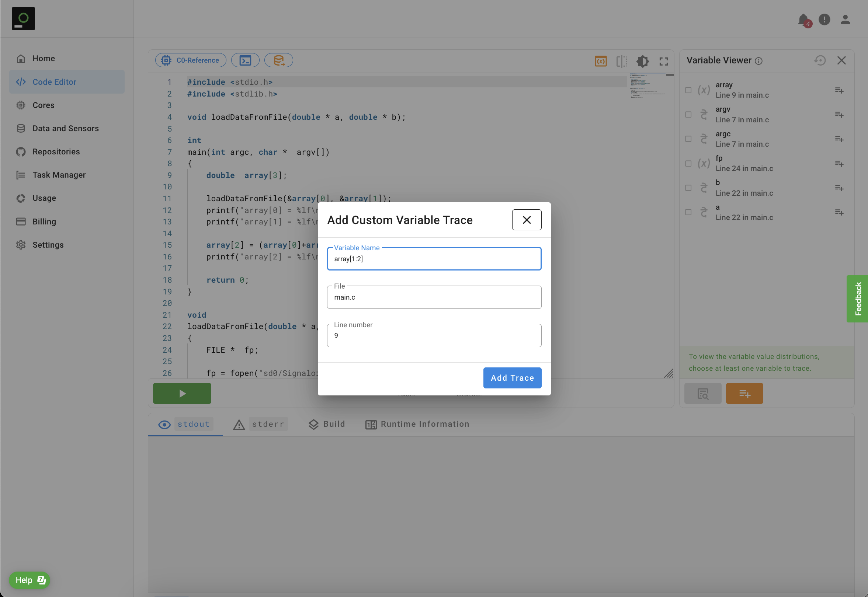The height and width of the screenshot is (597, 868).
Task: Toggle the dark/light theme icon
Action: point(642,61)
